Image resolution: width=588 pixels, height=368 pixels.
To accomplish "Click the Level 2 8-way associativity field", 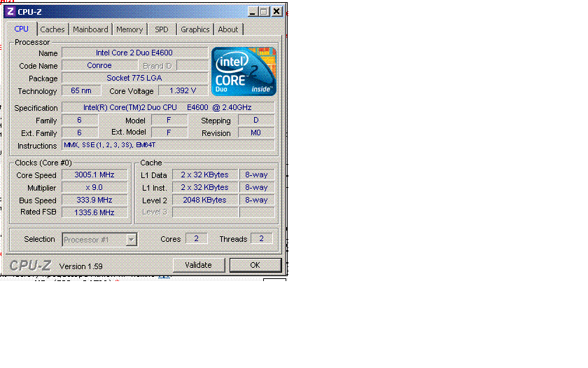I will 257,200.
